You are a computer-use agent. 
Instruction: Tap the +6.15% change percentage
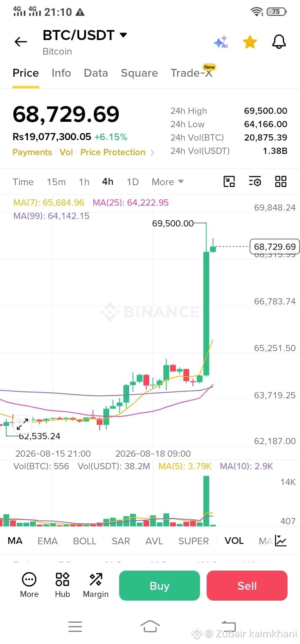pos(111,137)
